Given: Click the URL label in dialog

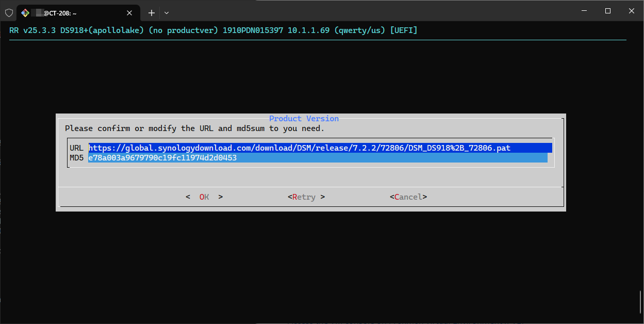Looking at the screenshot, I should pyautogui.click(x=76, y=148).
